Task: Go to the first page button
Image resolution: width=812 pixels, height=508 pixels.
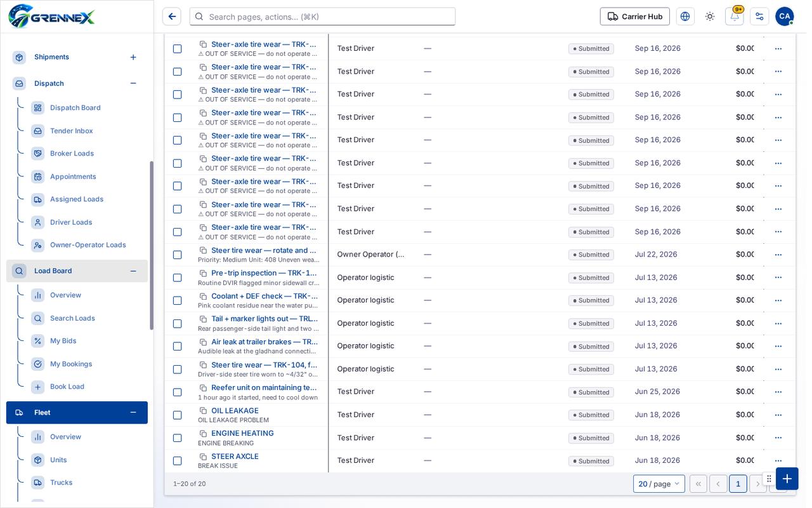Action: [x=698, y=484]
